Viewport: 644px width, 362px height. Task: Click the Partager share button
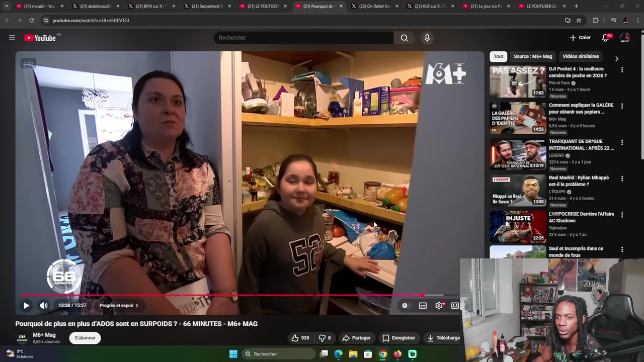point(356,338)
